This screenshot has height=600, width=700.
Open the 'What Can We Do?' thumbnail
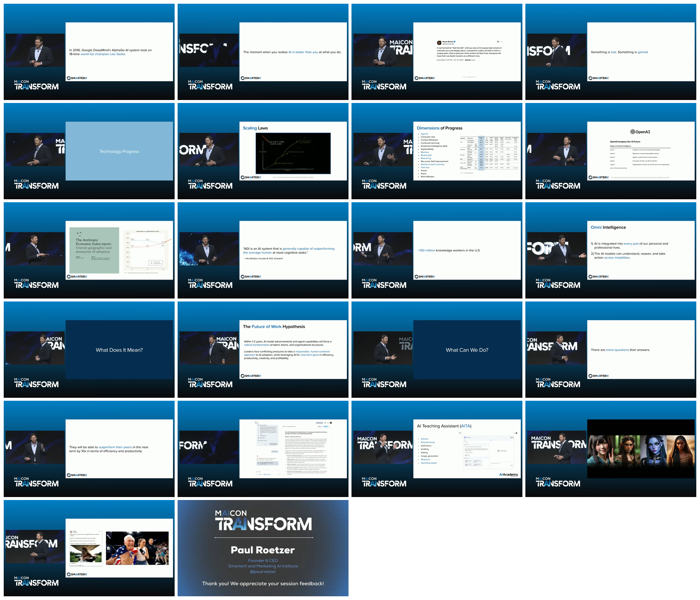[x=437, y=349]
